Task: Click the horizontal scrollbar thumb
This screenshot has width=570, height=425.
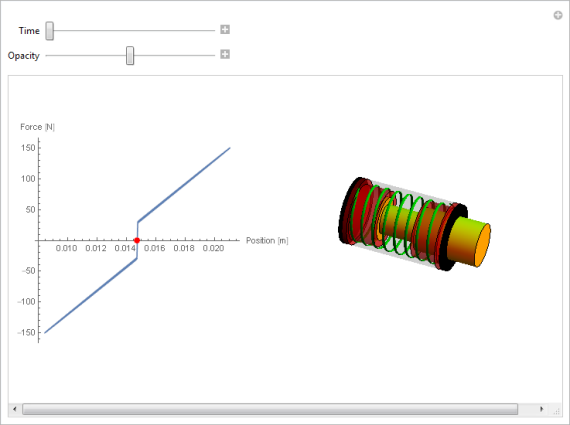Action: pyautogui.click(x=270, y=409)
